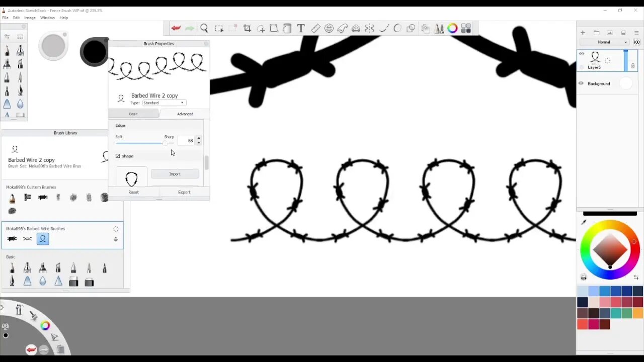Open the Copic color library grid icon
Screen dimensions: 644x362
click(x=466, y=28)
